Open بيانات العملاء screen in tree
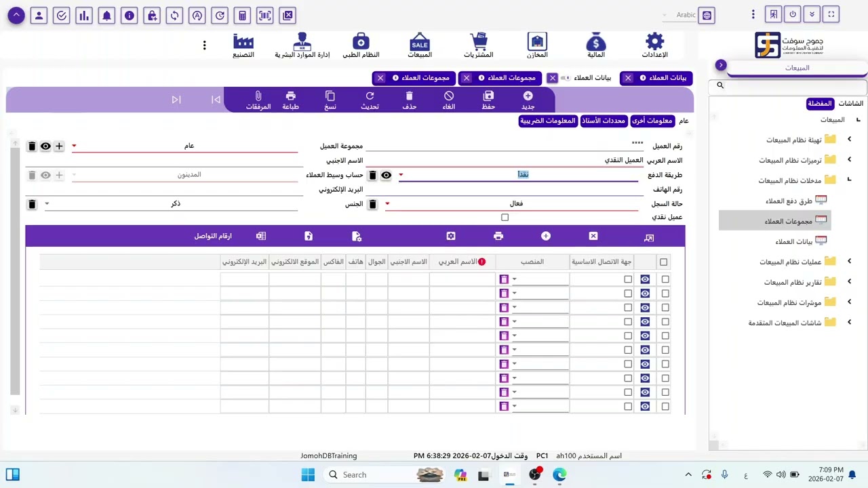The height and width of the screenshot is (488, 868). 794,241
